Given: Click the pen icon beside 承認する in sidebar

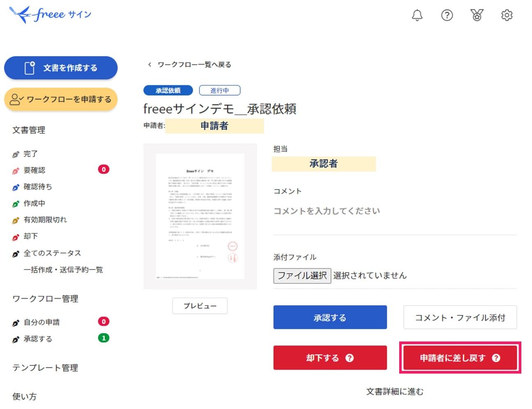Looking at the screenshot, I should click(x=16, y=339).
